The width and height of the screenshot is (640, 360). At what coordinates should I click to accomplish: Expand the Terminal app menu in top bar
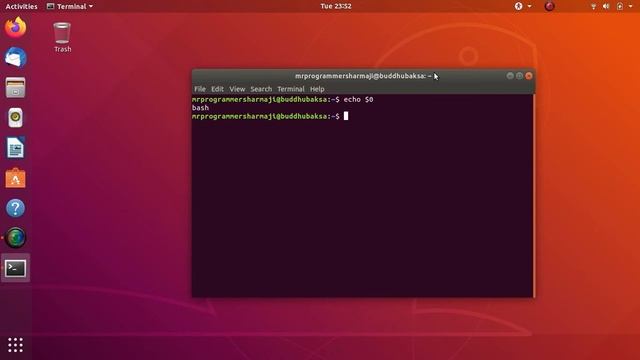point(70,6)
